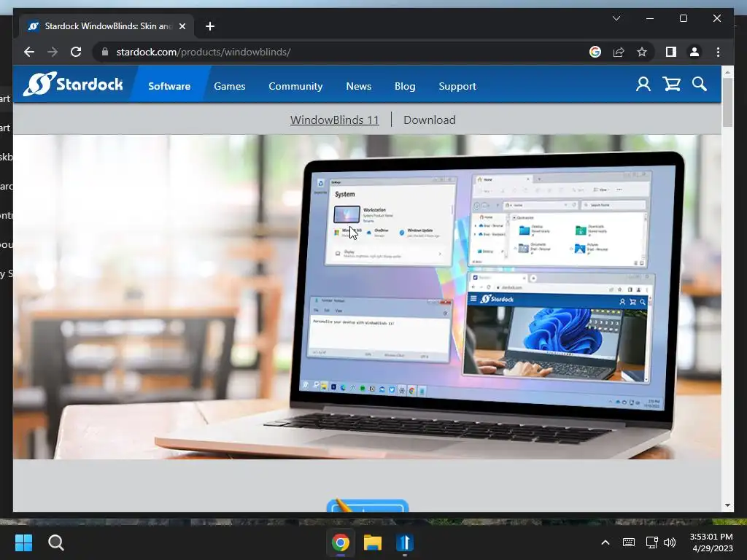Screen dimensions: 747x560
Task: Open taskbar search magnifier
Action: coord(55,542)
